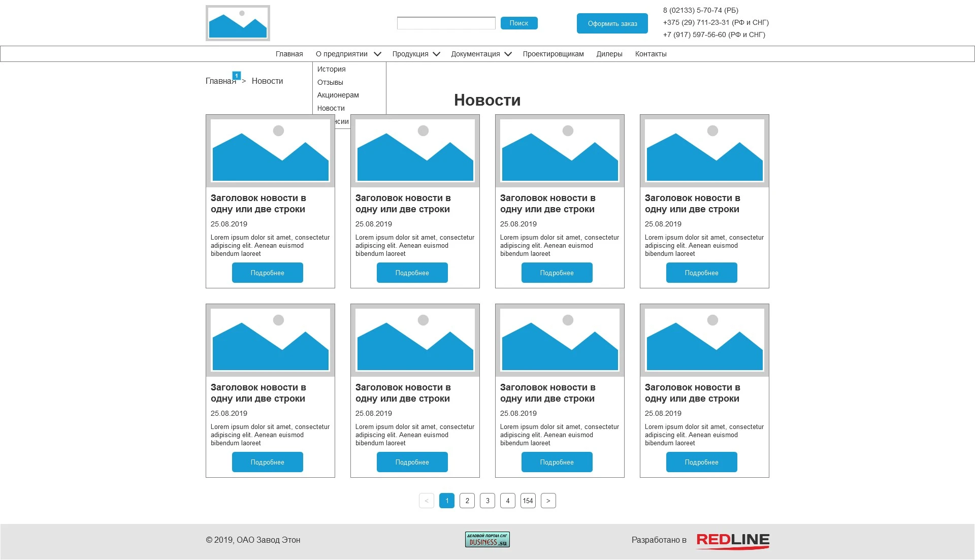Click the previous page arrow

(427, 501)
